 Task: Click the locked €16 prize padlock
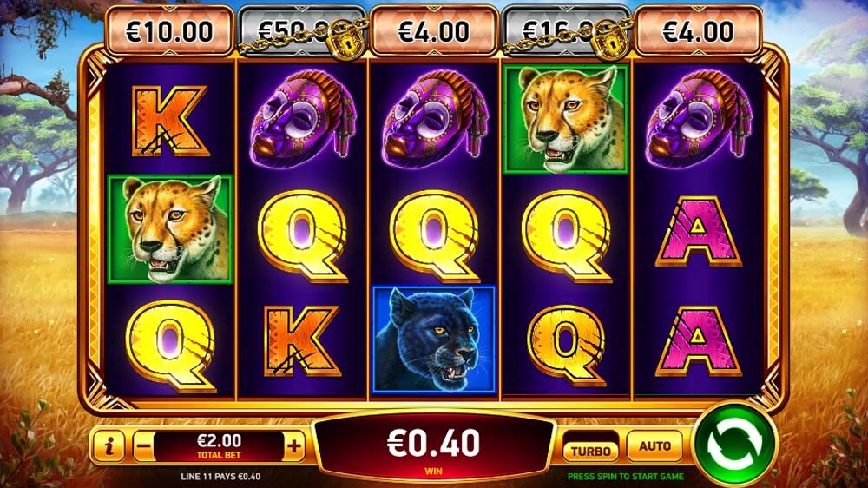click(x=610, y=41)
